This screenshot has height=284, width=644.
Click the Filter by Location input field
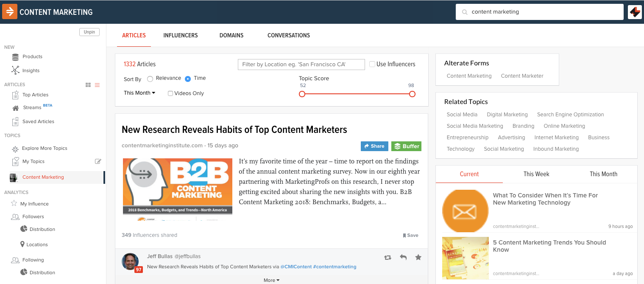pos(301,65)
